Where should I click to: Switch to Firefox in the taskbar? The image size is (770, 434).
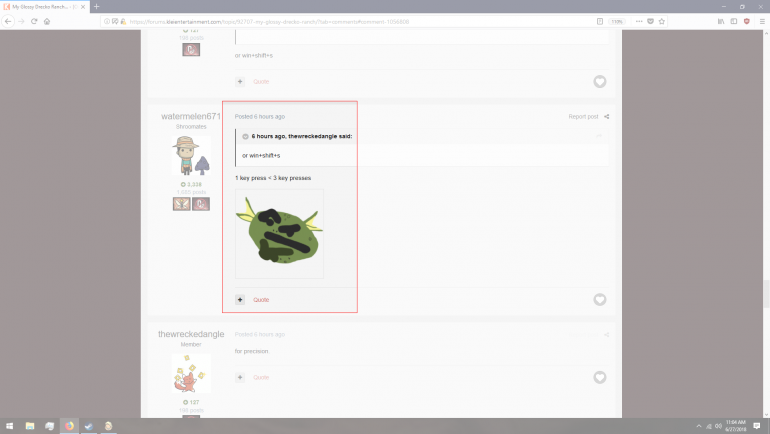pyautogui.click(x=69, y=426)
